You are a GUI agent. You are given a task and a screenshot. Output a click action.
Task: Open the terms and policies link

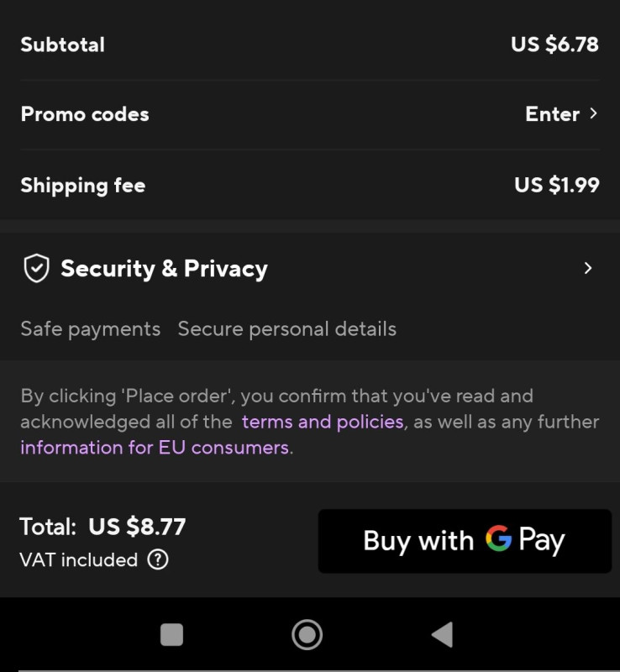(323, 422)
